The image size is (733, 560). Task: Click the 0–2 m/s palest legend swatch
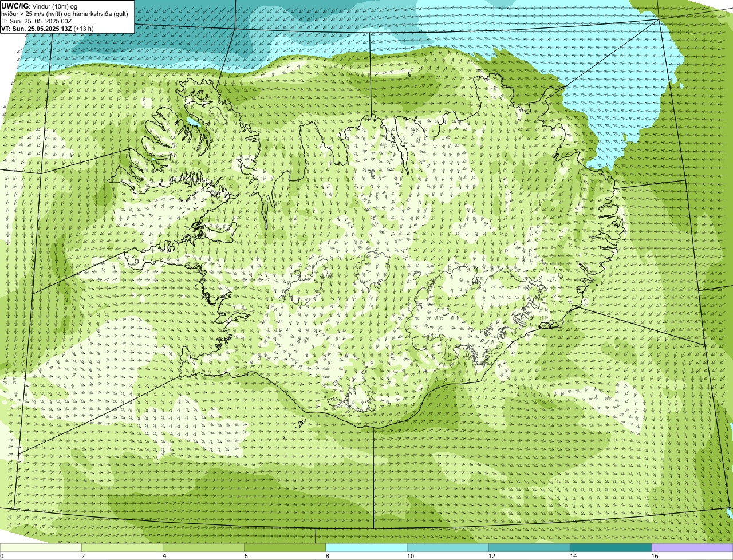(41, 548)
